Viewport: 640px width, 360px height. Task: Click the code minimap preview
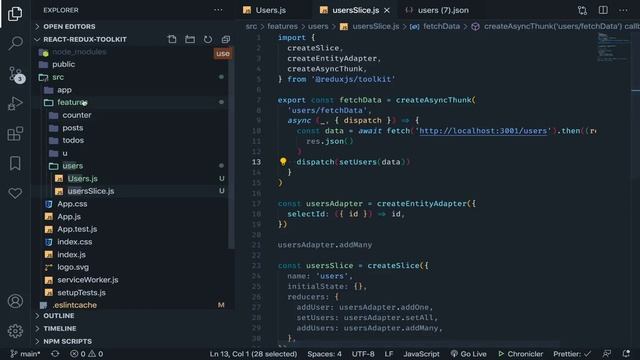pyautogui.click(x=613, y=48)
